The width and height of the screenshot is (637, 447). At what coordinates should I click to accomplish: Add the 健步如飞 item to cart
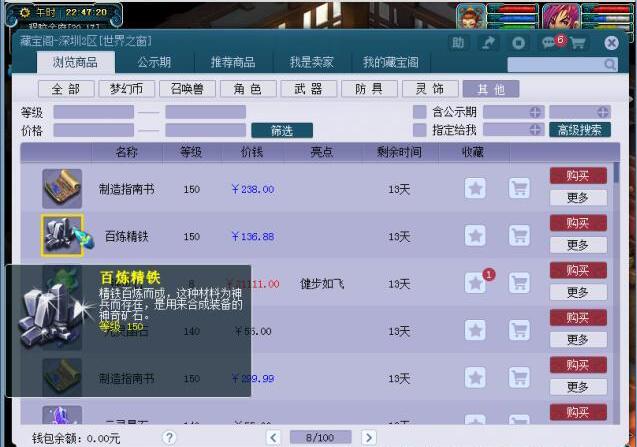pyautogui.click(x=520, y=283)
